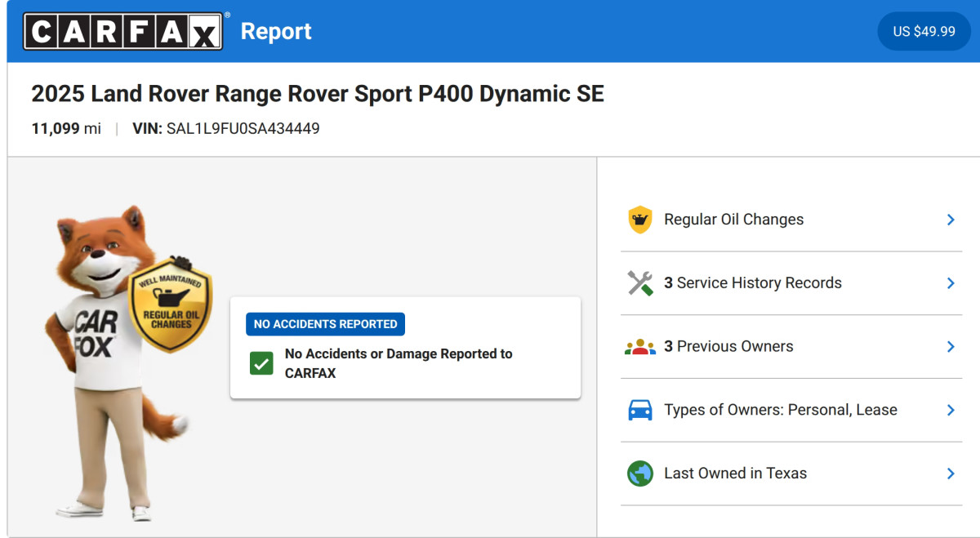Click the Report heading text

(276, 32)
